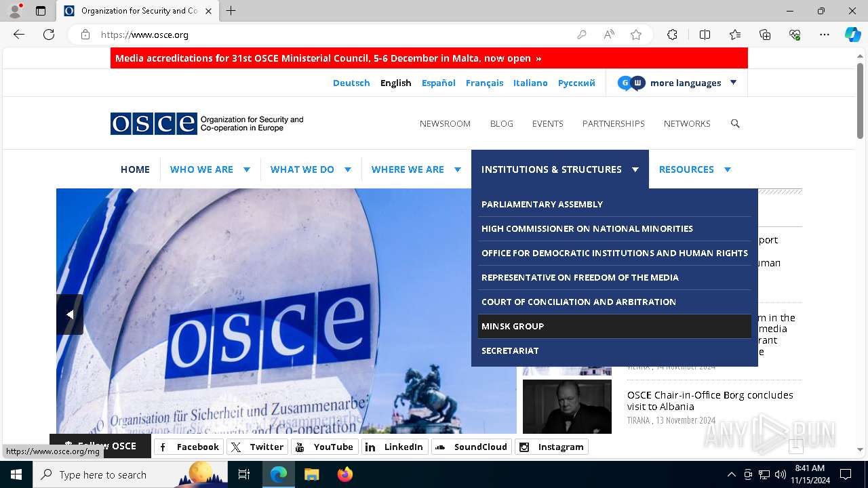The width and height of the screenshot is (868, 488).
Task: Add the page to favorites with the star icon
Action: [636, 35]
